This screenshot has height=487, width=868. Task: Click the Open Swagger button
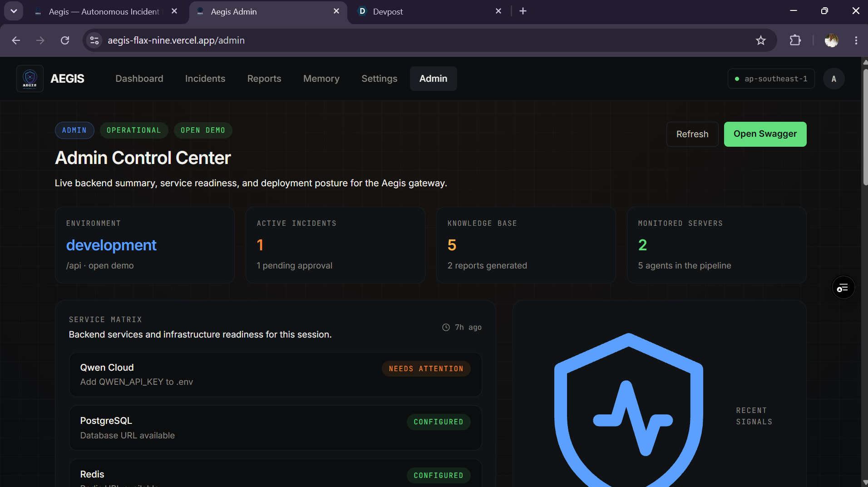[765, 134]
